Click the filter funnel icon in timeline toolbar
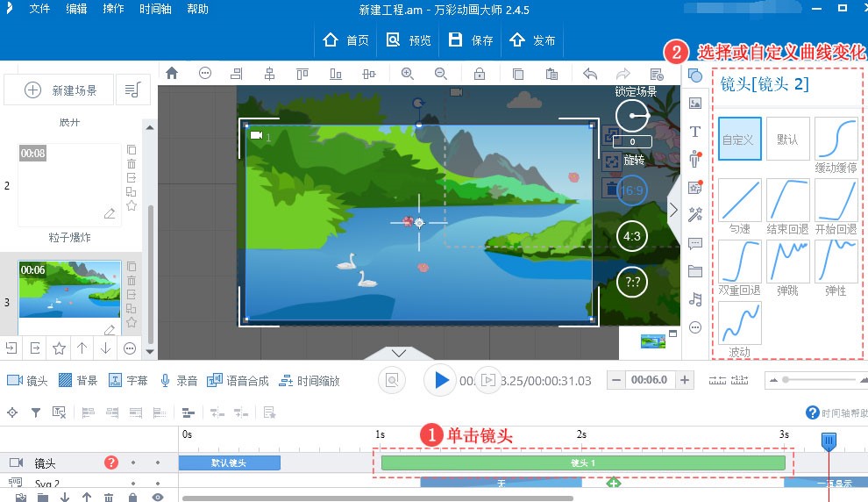 coord(36,412)
